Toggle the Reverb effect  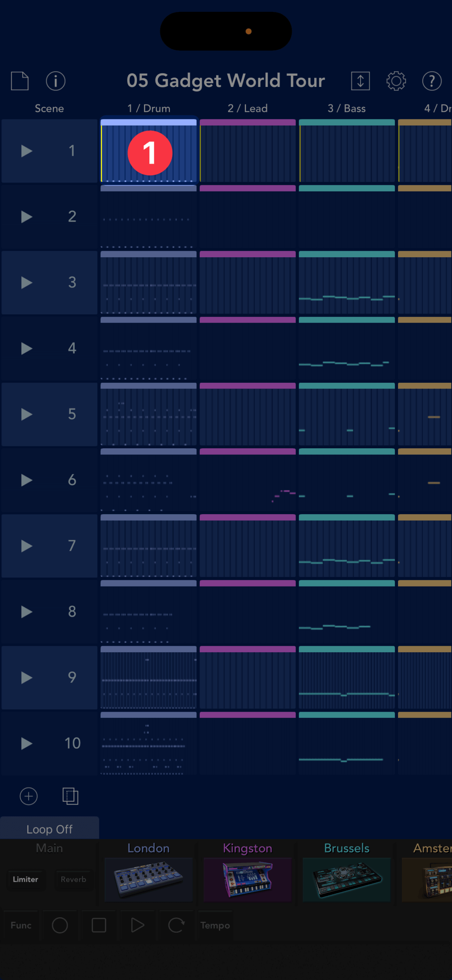pos(73,879)
